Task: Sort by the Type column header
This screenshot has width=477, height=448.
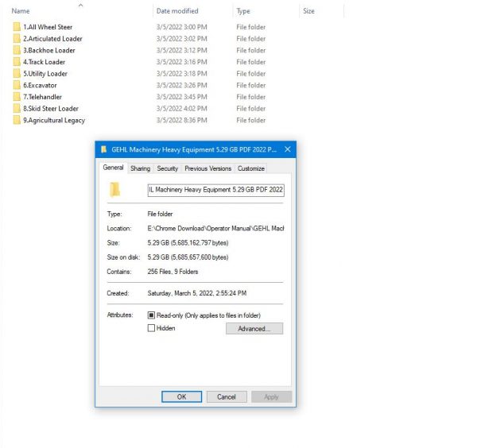Action: point(243,11)
